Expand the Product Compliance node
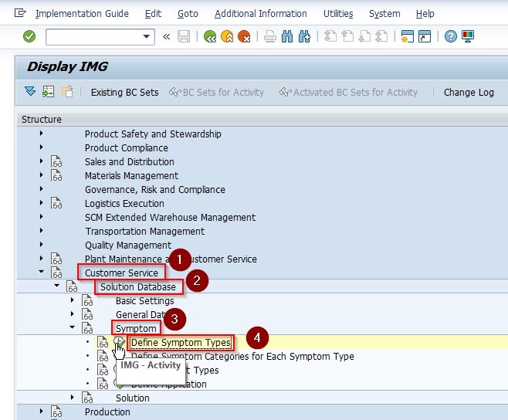The height and width of the screenshot is (420, 508). [x=41, y=147]
